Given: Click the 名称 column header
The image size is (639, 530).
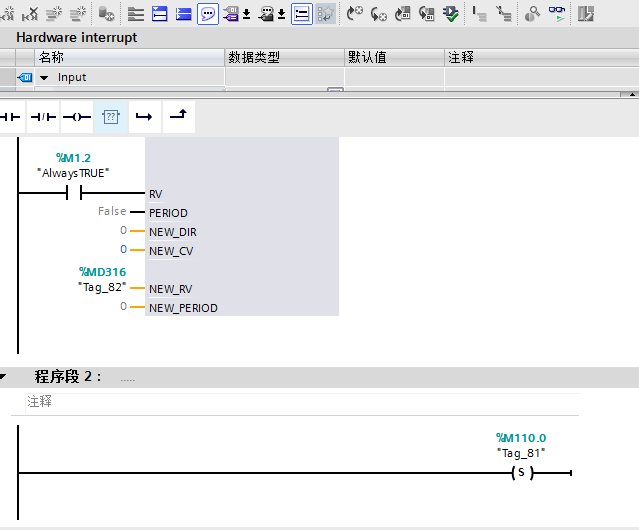Looking at the screenshot, I should pos(130,58).
